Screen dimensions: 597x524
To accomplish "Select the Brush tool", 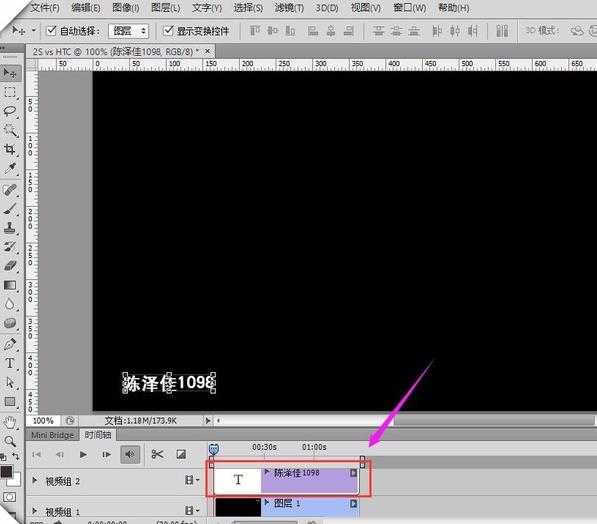I will click(10, 209).
